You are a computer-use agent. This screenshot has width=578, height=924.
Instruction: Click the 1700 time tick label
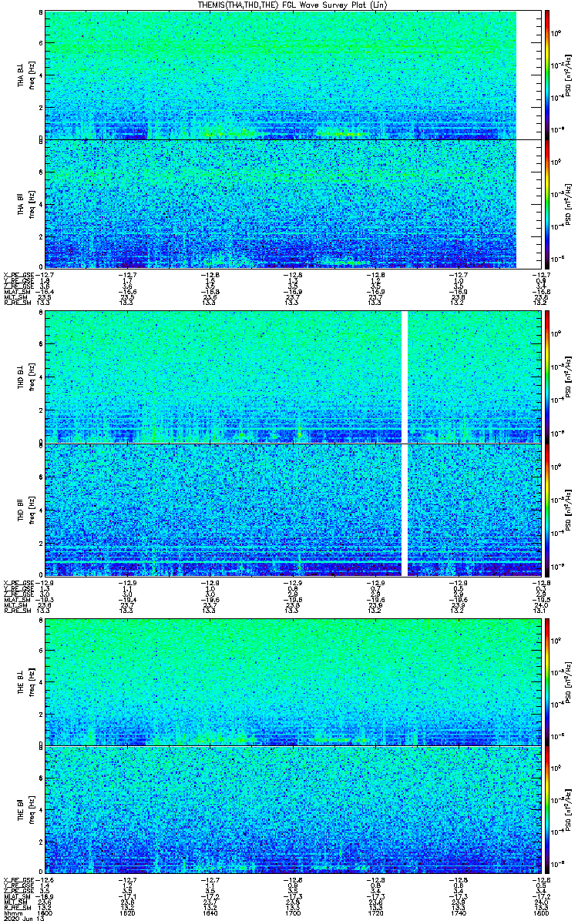(x=292, y=912)
